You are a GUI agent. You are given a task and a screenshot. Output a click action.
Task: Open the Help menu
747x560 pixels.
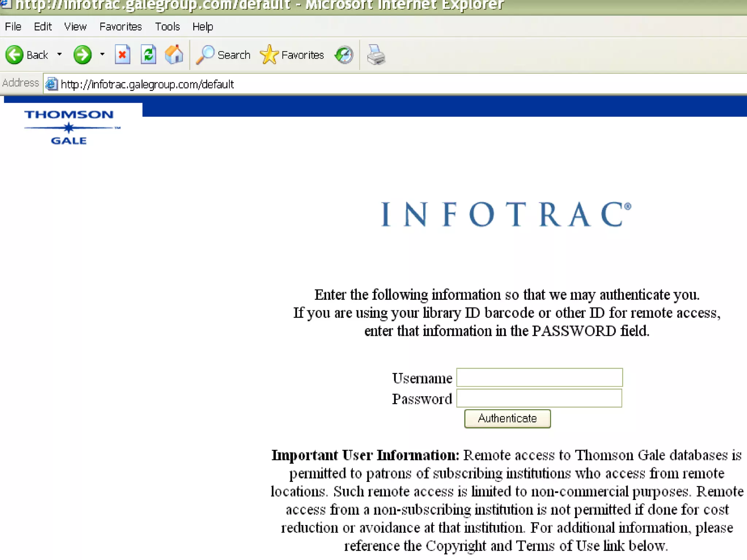[202, 27]
